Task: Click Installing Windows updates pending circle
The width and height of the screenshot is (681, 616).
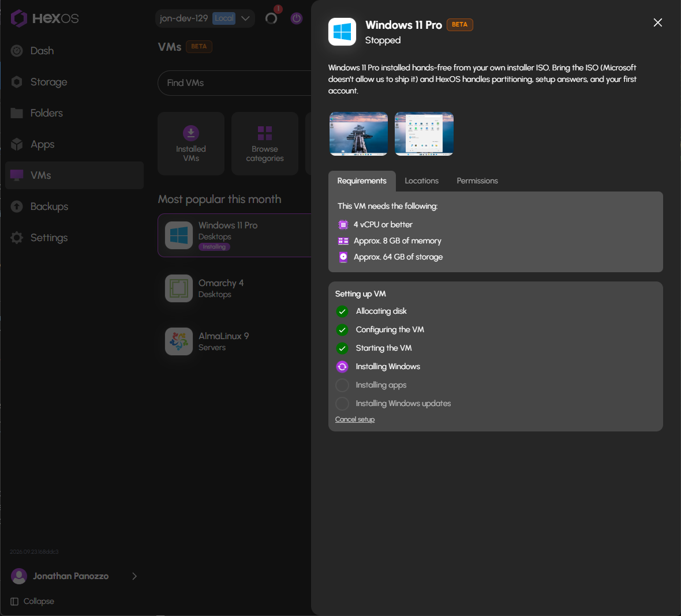Action: 342,404
